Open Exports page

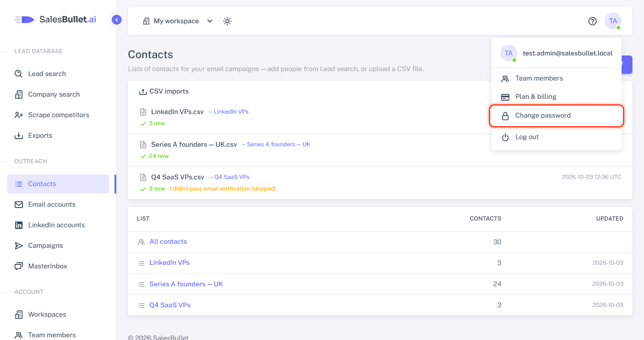pos(58,136)
